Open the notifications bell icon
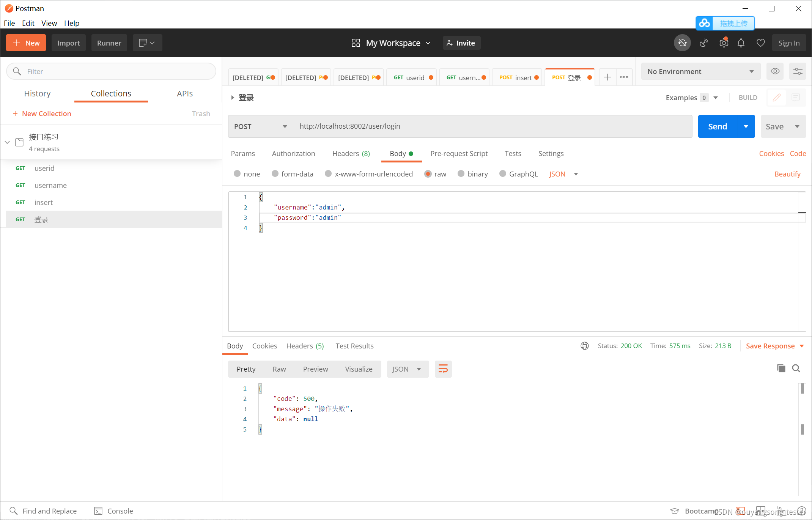 tap(741, 43)
